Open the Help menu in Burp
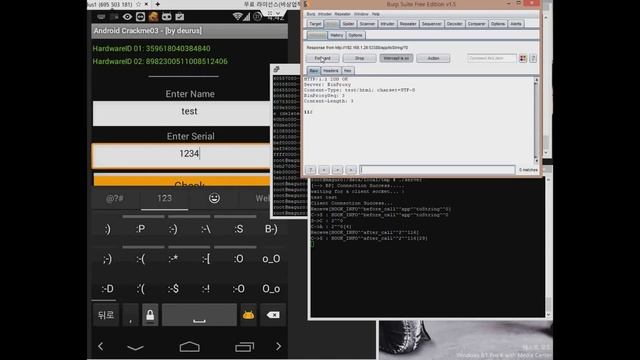 point(376,14)
